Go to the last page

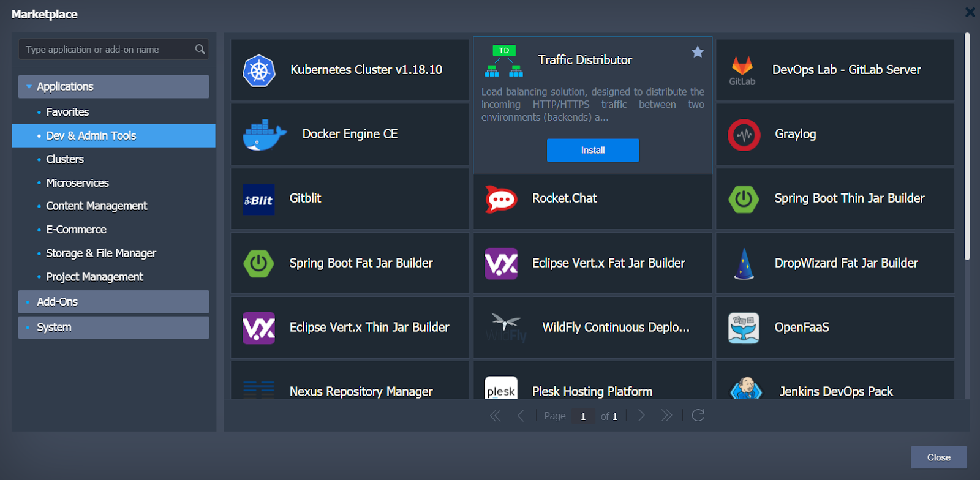pyautogui.click(x=666, y=416)
